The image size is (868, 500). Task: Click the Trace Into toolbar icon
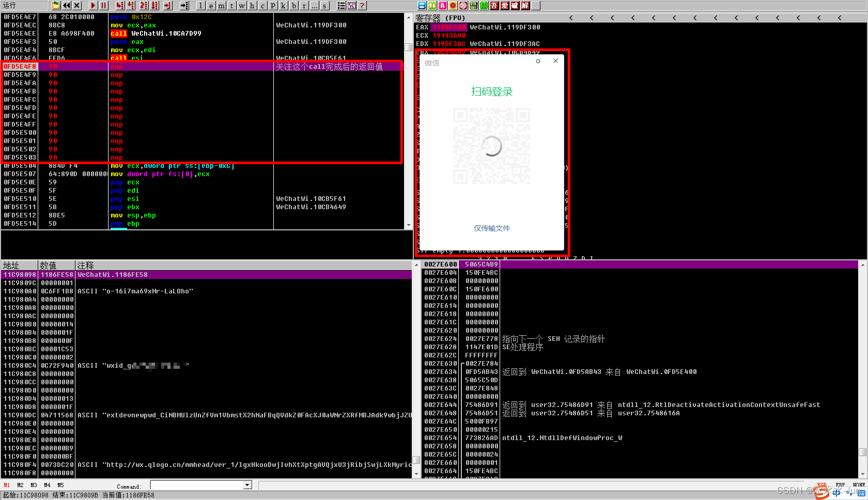click(x=144, y=6)
